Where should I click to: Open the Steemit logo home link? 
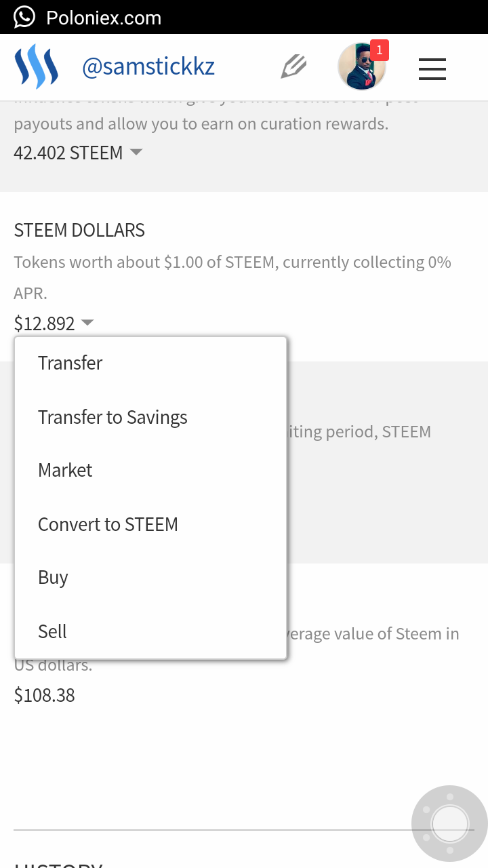[37, 67]
